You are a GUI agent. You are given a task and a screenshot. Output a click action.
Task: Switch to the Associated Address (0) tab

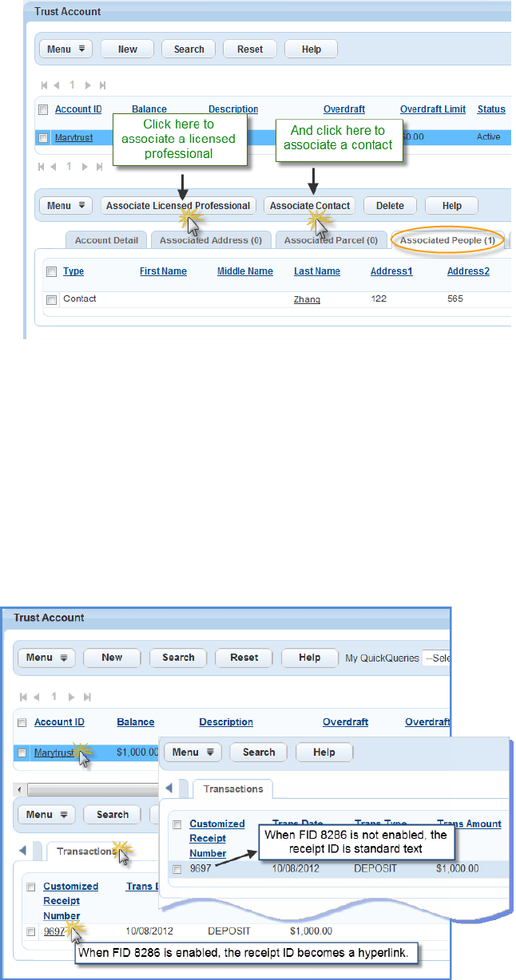coord(211,239)
